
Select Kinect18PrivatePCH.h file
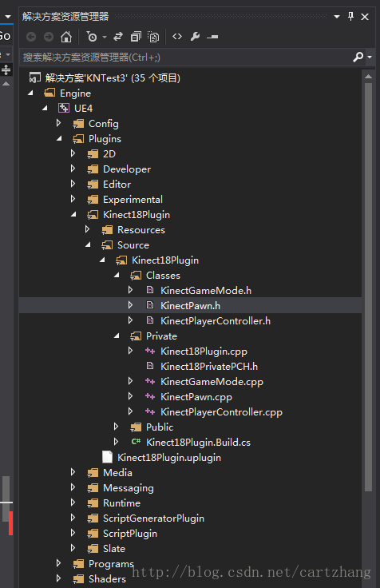pyautogui.click(x=209, y=366)
